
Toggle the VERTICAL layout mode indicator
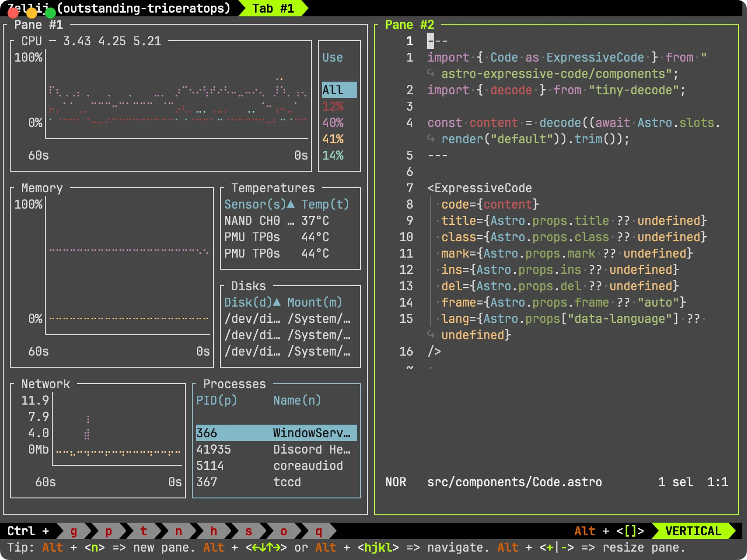click(694, 531)
